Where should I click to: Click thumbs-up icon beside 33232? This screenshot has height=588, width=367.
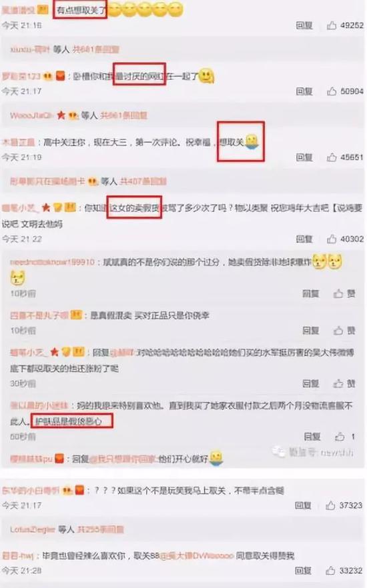[330, 571]
